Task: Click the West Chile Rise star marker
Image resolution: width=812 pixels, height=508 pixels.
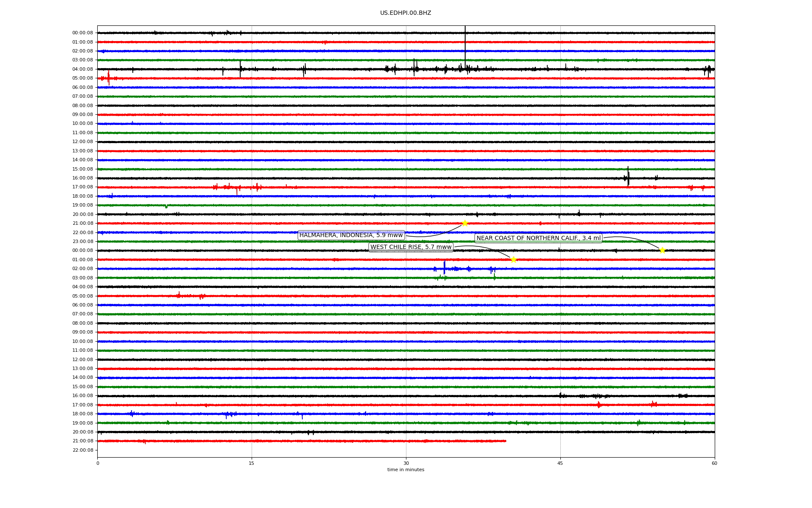Action: (513, 260)
